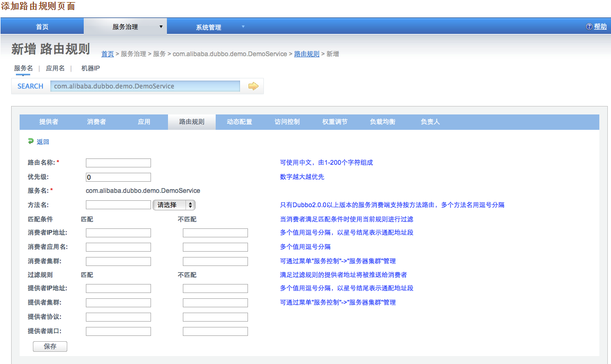Image resolution: width=611 pixels, height=364 pixels.
Task: Click the 优先级 input field
Action: pyautogui.click(x=118, y=177)
